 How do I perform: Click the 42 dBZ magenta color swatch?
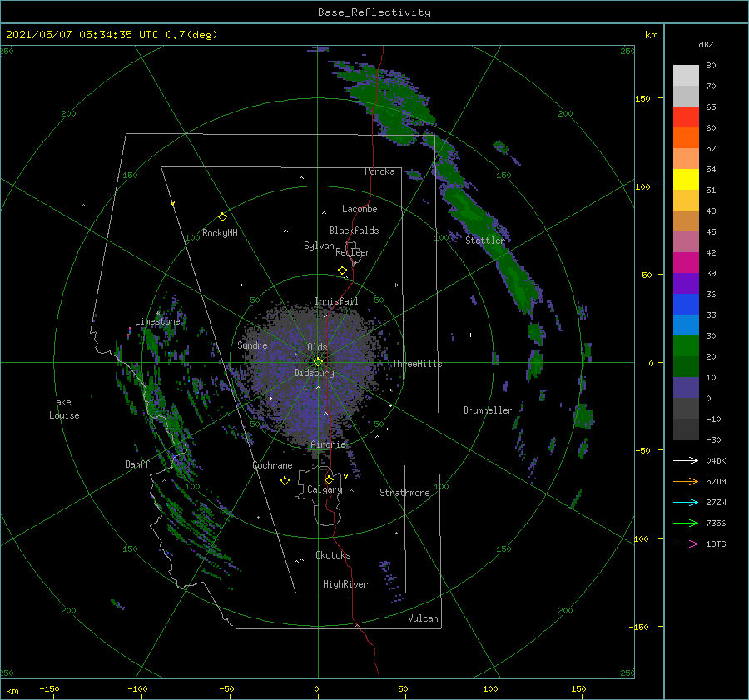[x=686, y=262]
